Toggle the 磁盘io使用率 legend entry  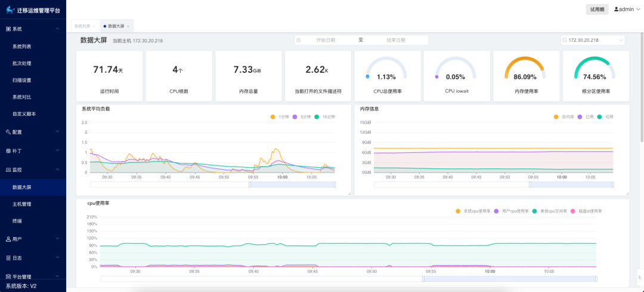point(587,211)
